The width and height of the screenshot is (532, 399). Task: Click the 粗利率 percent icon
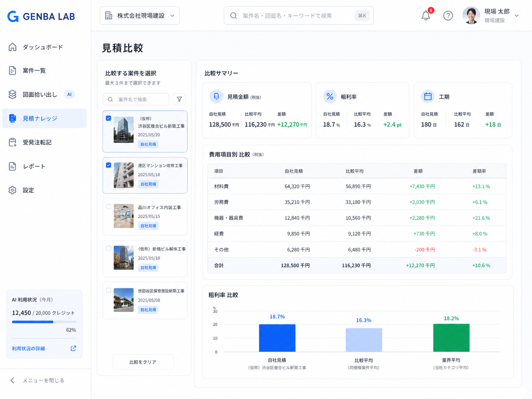pos(330,96)
